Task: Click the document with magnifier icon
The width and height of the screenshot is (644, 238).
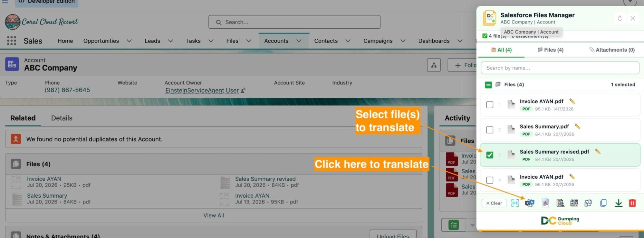Action: tap(560, 203)
